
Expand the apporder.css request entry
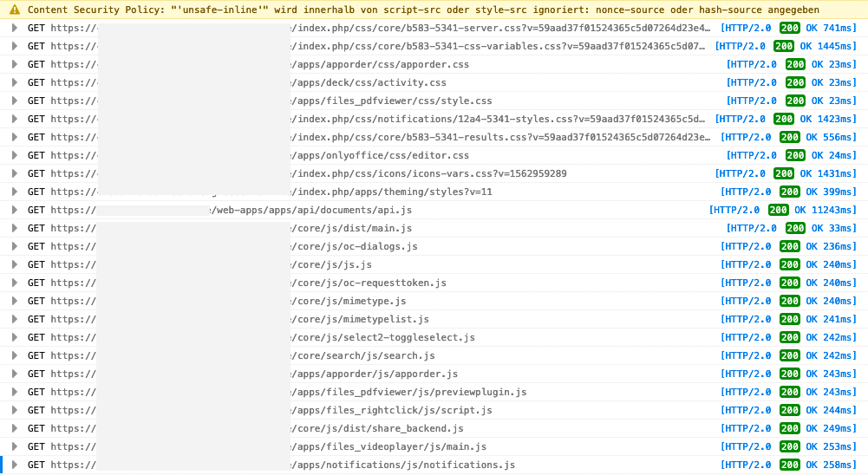[x=15, y=64]
